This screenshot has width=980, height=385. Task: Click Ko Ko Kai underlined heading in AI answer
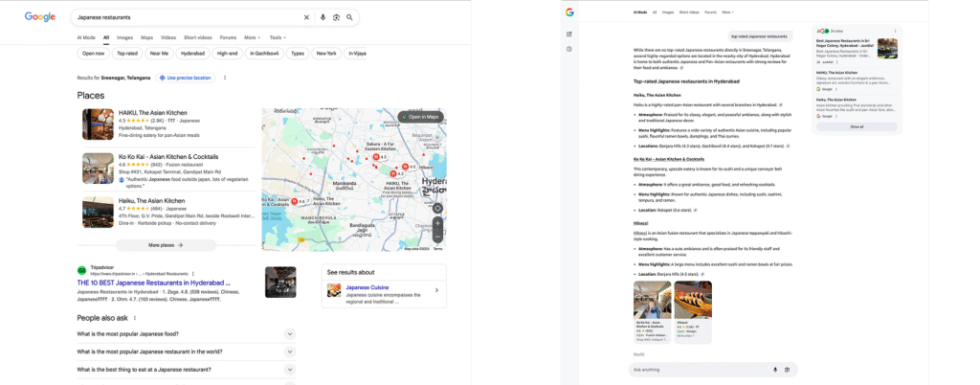pyautogui.click(x=669, y=159)
